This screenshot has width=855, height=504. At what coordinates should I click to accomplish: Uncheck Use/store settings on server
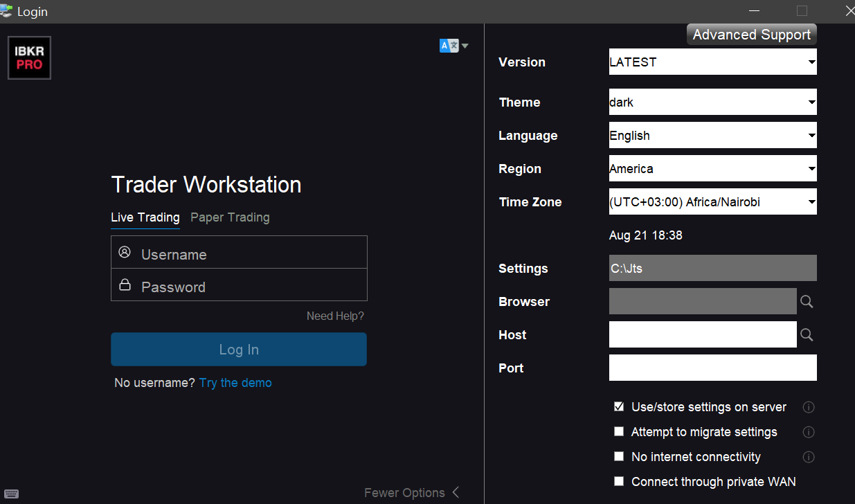[x=619, y=407]
